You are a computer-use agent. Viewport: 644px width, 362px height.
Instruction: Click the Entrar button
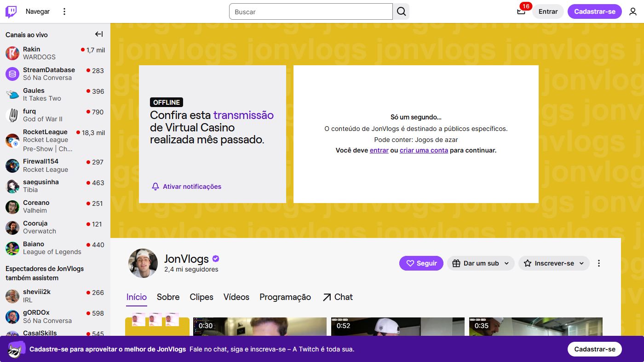pos(548,11)
